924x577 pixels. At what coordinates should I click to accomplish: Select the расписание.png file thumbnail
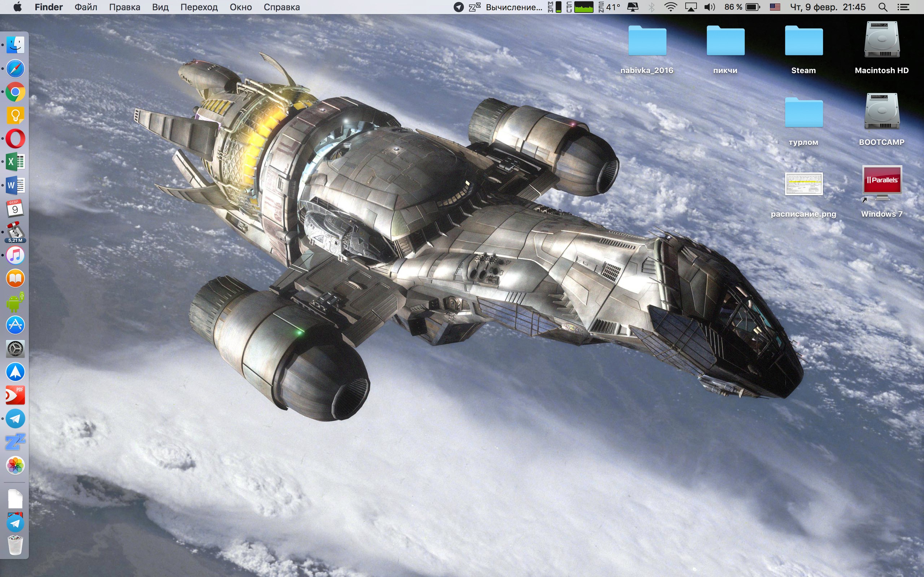[x=803, y=184]
